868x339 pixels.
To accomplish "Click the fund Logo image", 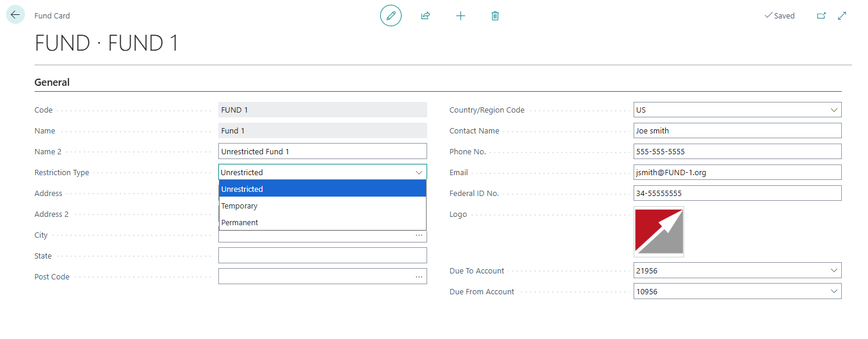I will tap(659, 231).
